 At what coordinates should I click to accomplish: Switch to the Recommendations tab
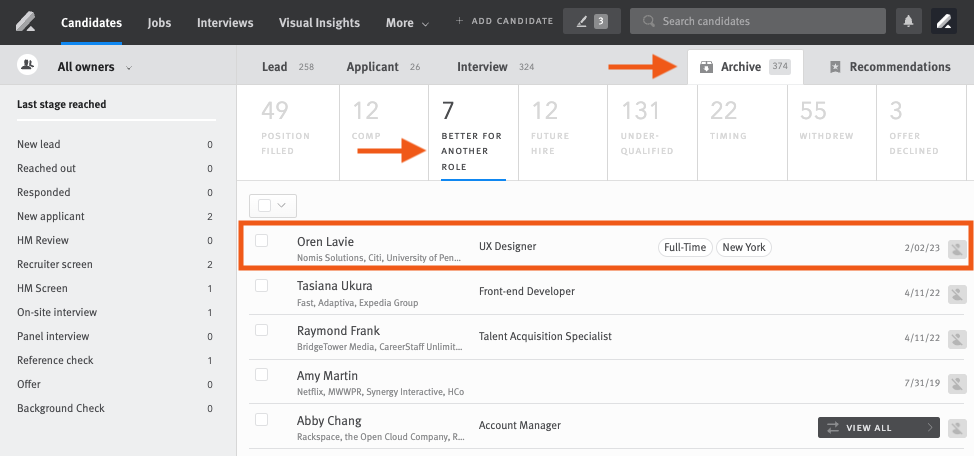[889, 67]
